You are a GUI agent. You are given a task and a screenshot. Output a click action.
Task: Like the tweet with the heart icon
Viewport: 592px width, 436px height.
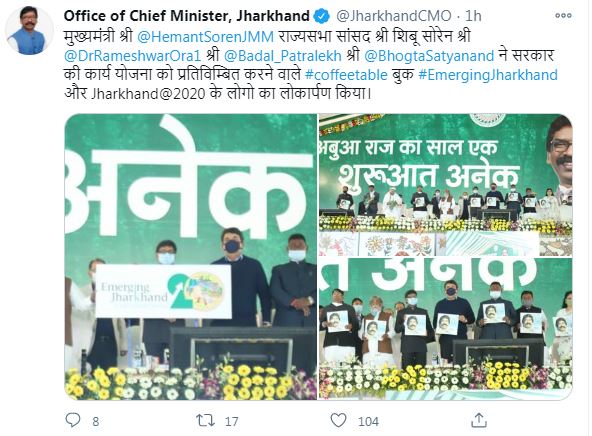coord(338,420)
